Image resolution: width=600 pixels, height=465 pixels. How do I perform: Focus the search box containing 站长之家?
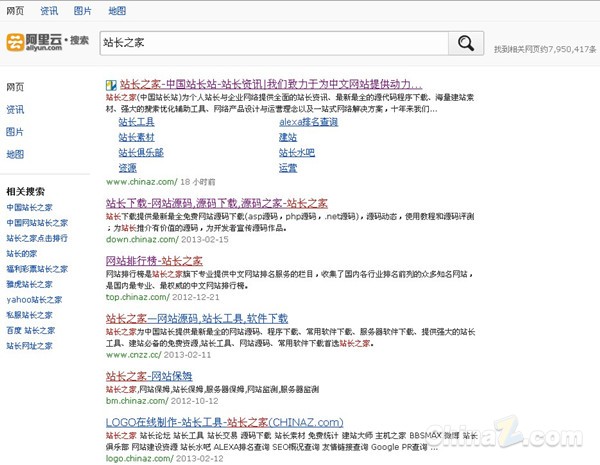pos(274,43)
